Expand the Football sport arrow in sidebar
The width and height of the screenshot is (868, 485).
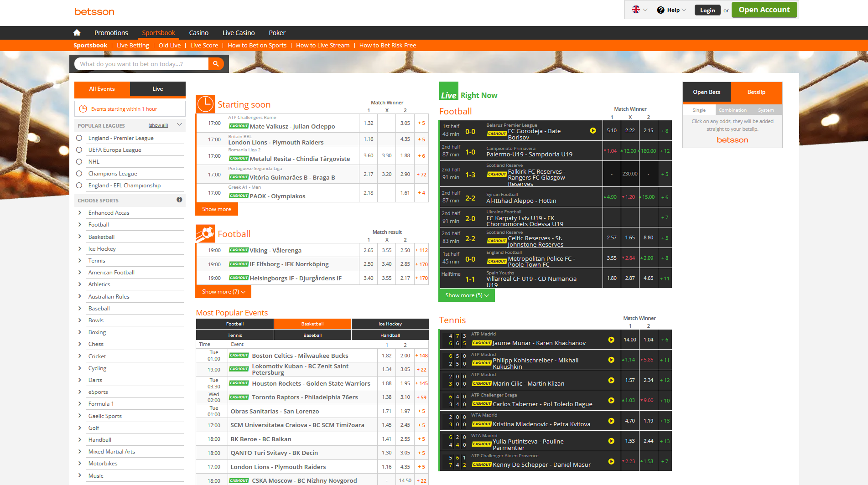pyautogui.click(x=80, y=225)
